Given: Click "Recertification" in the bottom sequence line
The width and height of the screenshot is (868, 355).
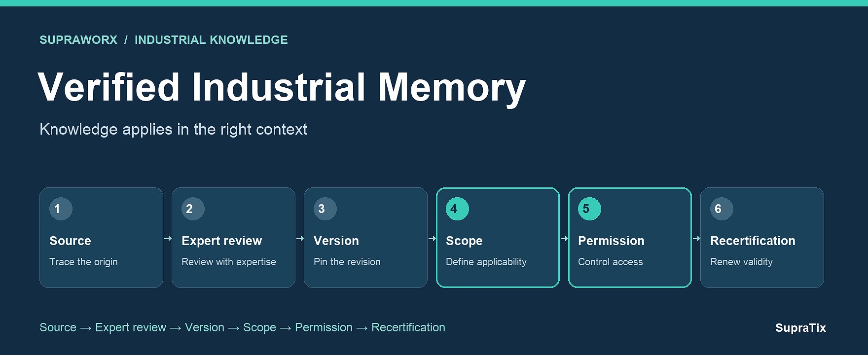Looking at the screenshot, I should click(x=408, y=327).
